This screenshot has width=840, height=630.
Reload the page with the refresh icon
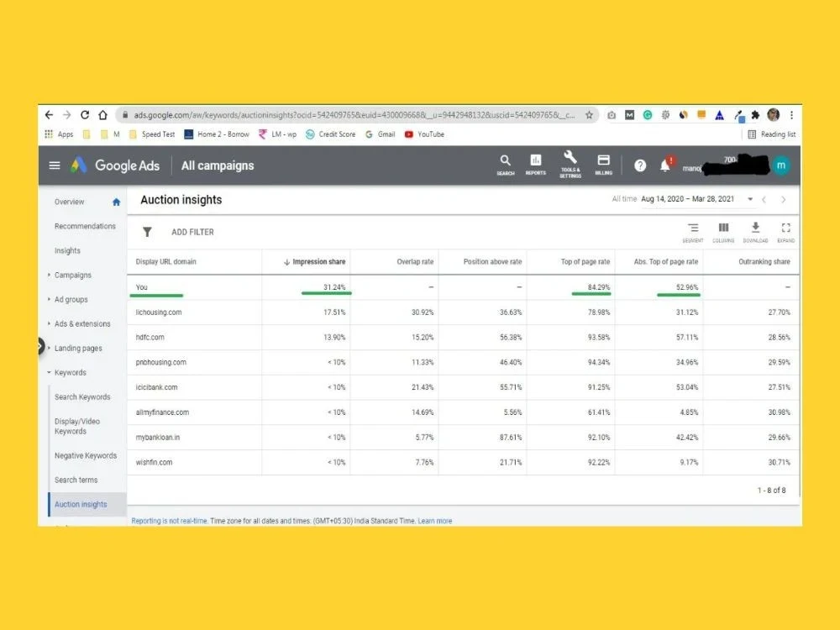(85, 114)
